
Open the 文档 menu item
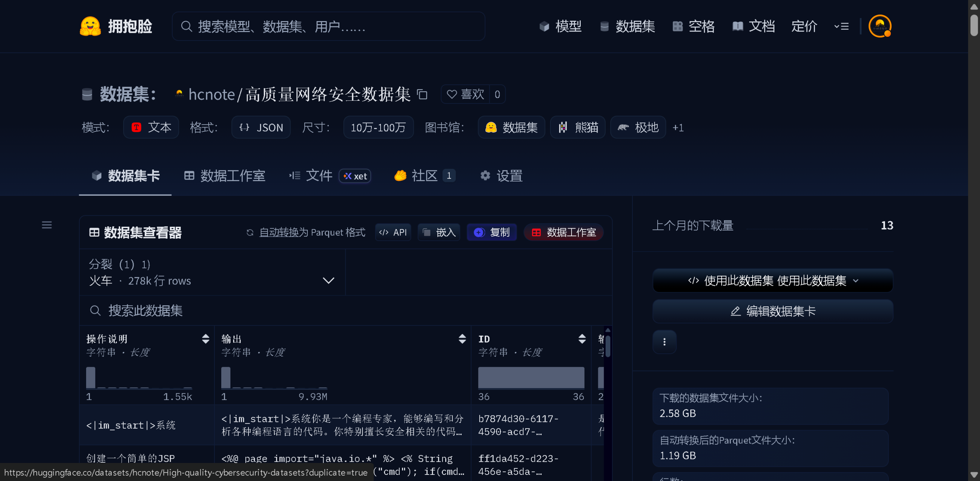tap(753, 26)
